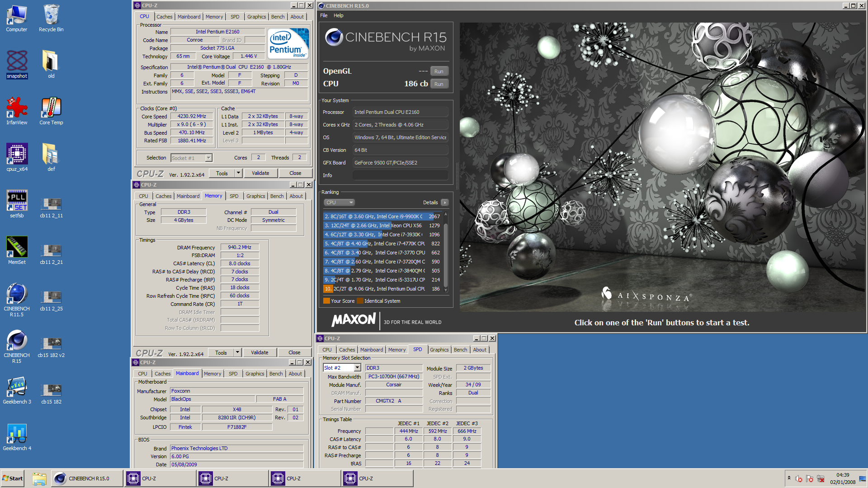Switch to CINEBENCH R15.0 taskbar item

[x=87, y=479]
